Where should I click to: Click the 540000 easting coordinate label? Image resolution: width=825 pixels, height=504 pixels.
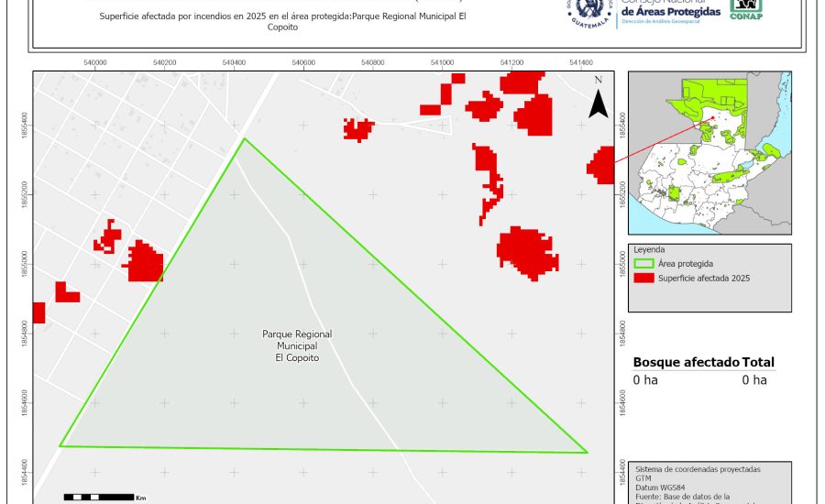tap(95, 62)
